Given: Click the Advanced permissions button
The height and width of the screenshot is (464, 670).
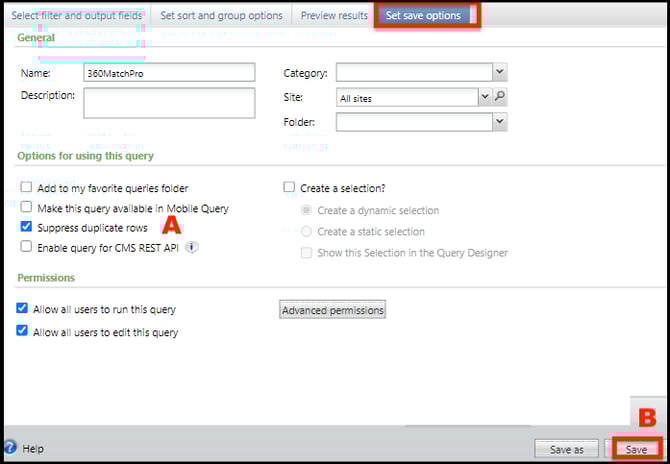Looking at the screenshot, I should pos(332,310).
